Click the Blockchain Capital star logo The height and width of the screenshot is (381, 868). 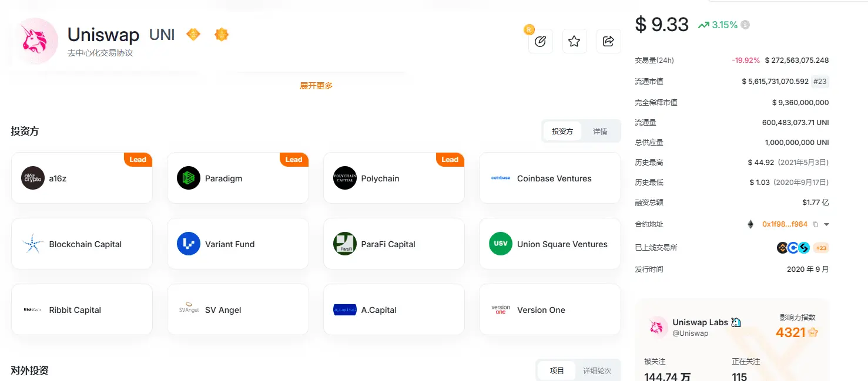click(33, 244)
